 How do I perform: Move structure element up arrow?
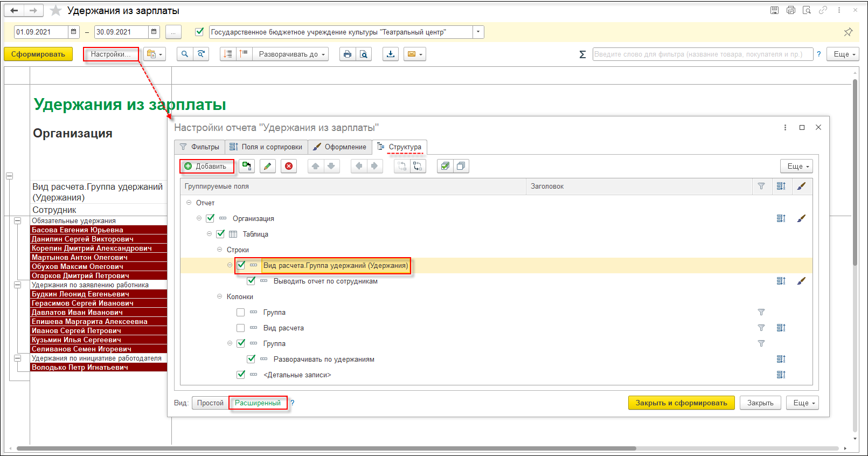(x=316, y=166)
